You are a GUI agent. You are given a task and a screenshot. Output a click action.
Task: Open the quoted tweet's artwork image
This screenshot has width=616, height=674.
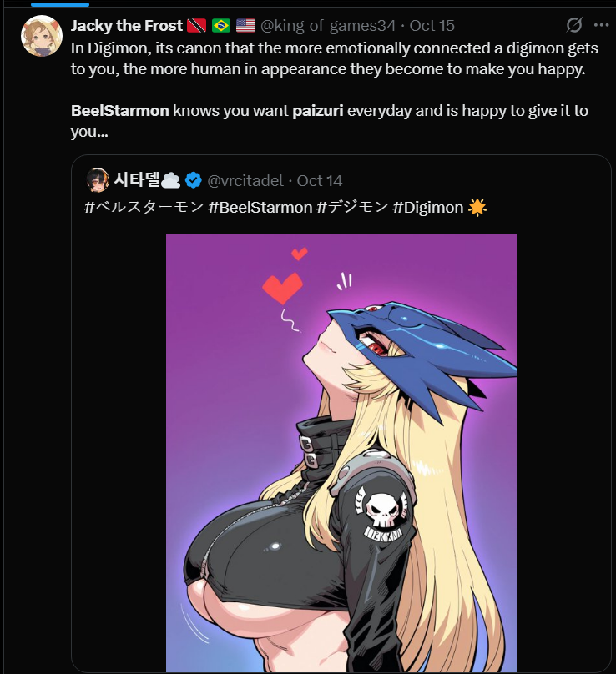341,453
